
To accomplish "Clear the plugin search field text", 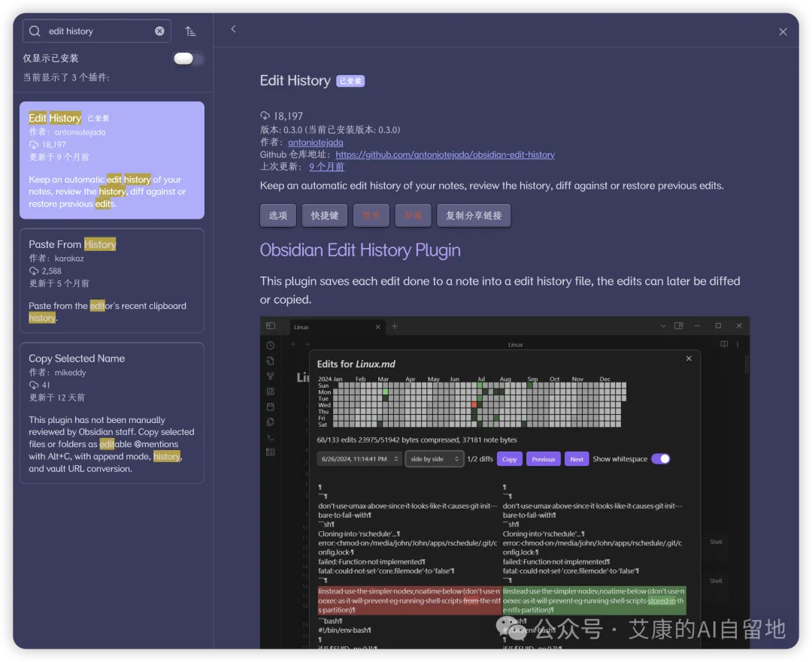I will tap(159, 31).
